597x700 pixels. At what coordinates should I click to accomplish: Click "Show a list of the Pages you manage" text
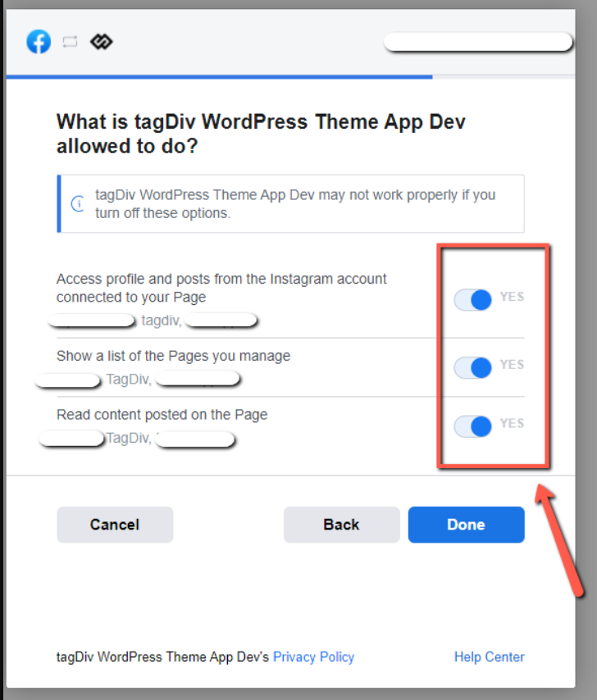coord(173,356)
